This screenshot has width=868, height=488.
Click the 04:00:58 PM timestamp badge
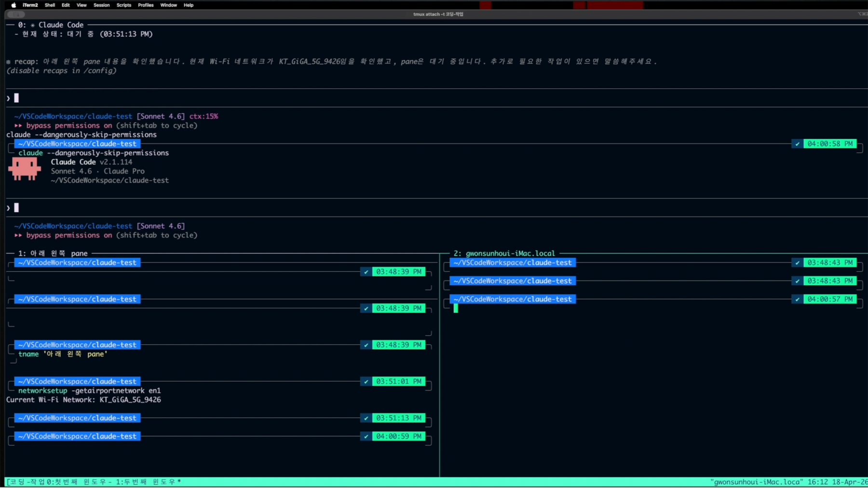point(830,144)
